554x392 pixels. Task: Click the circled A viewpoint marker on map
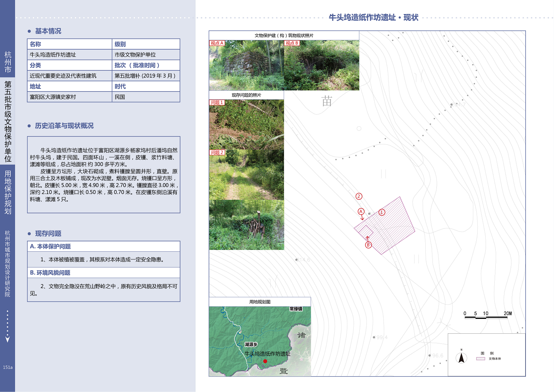click(361, 211)
